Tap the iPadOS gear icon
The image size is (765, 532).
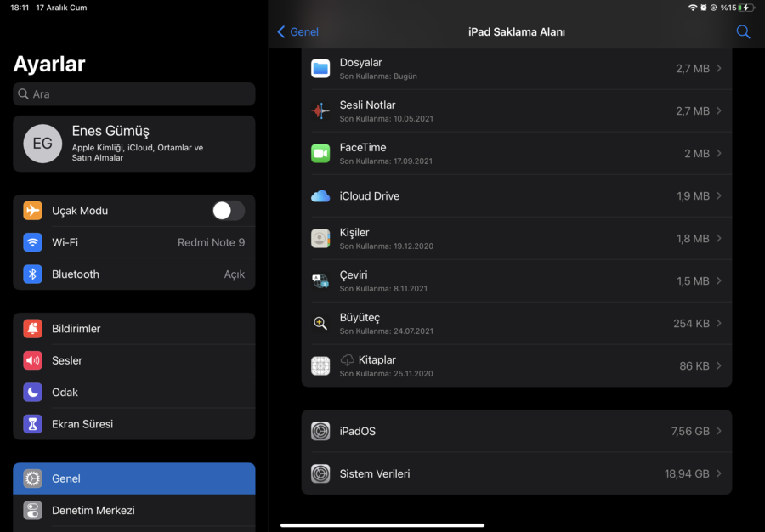point(320,431)
